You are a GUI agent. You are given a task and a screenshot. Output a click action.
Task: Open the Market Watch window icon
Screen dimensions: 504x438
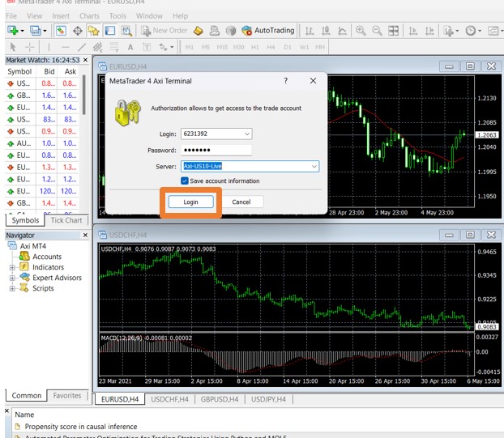click(61, 31)
